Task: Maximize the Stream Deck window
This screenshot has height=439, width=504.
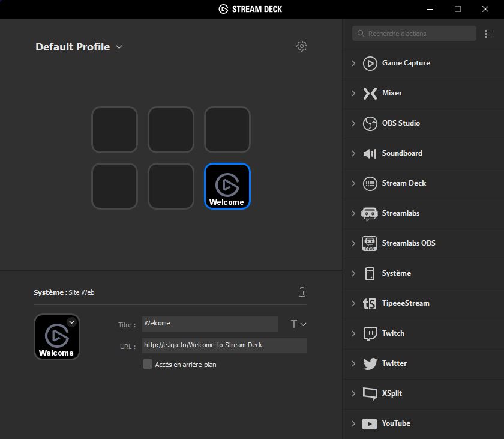Action: click(x=458, y=9)
